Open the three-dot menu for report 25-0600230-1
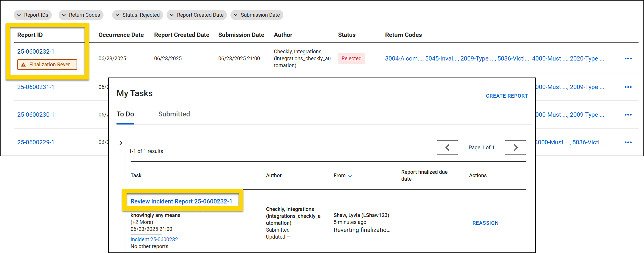Viewport: 644px width, 253px height. tap(628, 115)
